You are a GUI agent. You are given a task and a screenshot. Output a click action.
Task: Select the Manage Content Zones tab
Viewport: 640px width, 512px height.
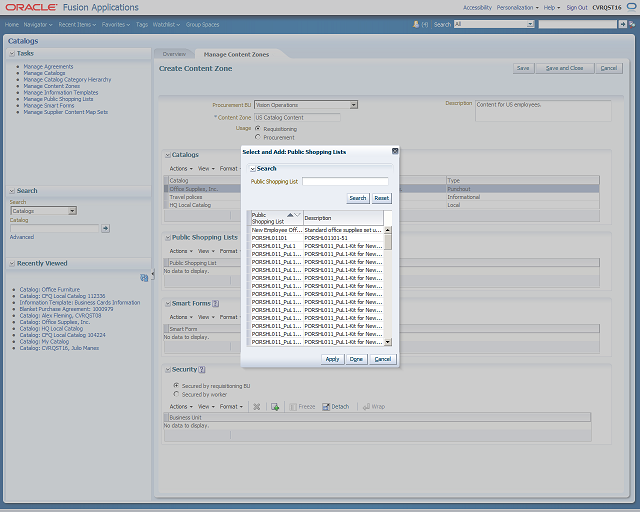pyautogui.click(x=236, y=54)
